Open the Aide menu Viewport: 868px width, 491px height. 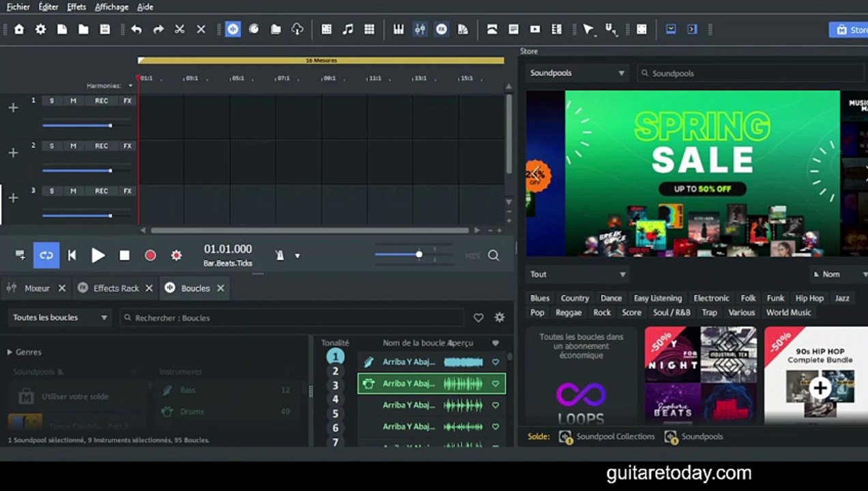point(145,7)
